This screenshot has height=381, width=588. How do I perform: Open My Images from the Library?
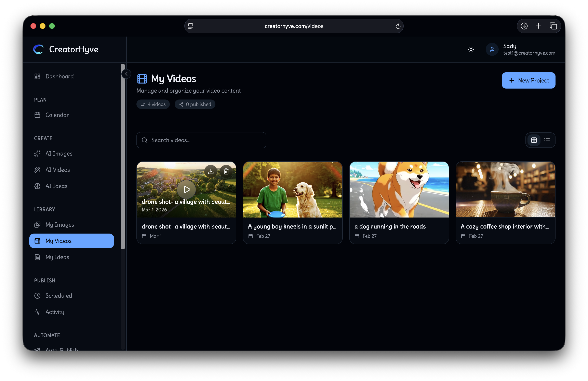click(59, 225)
